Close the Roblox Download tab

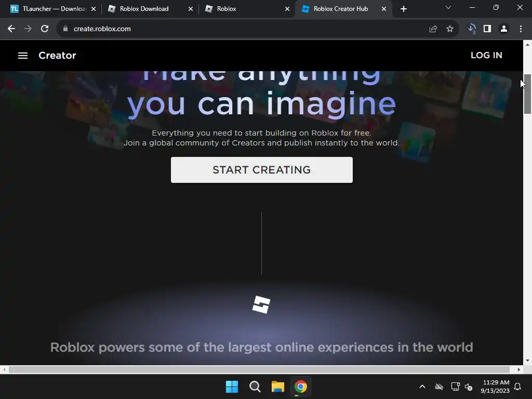coord(190,9)
